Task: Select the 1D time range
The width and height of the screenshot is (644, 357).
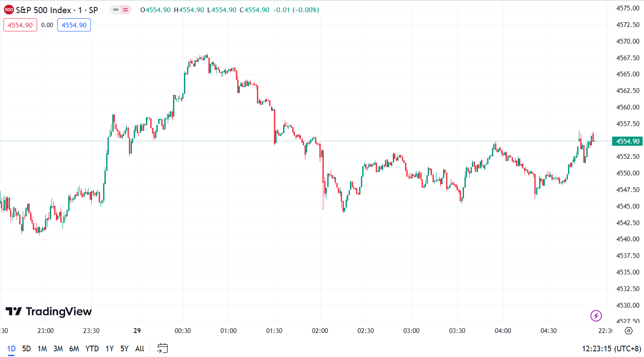Action: coord(11,348)
